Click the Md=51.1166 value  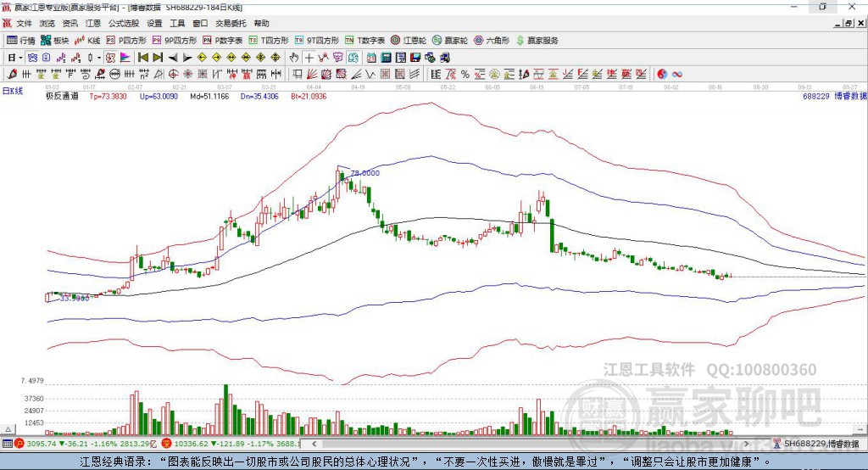(x=209, y=96)
